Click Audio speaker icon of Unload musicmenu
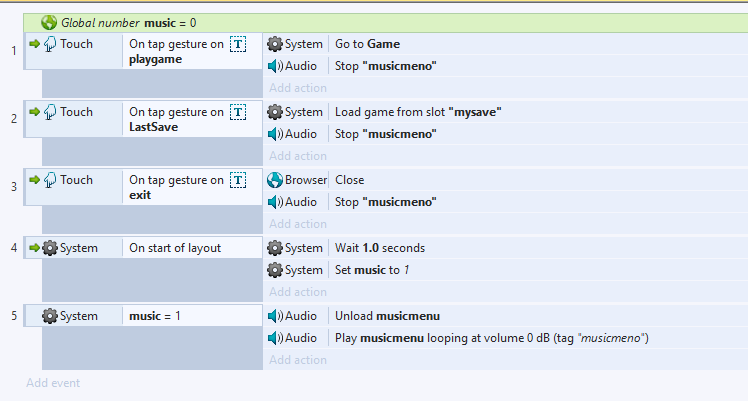Image resolution: width=748 pixels, height=401 pixels. [x=275, y=316]
